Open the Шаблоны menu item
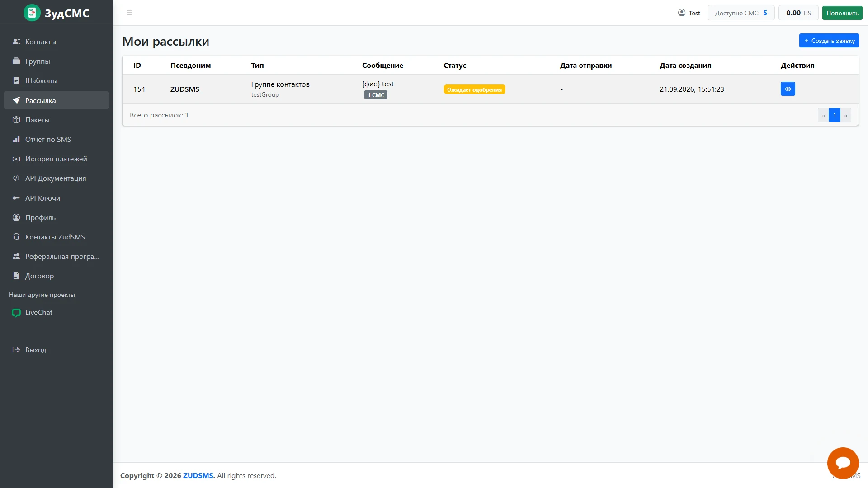Screen dimensions: 868x488 click(57, 80)
